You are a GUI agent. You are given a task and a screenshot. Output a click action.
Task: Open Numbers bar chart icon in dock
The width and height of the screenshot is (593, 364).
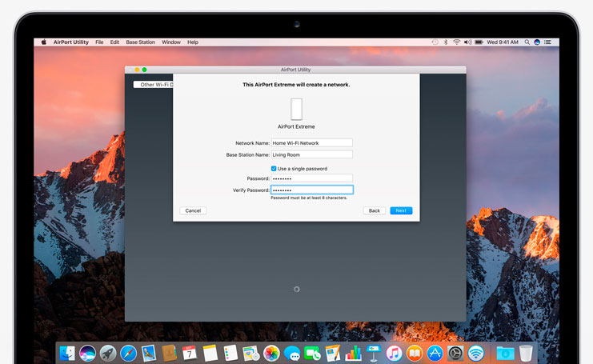point(353,354)
